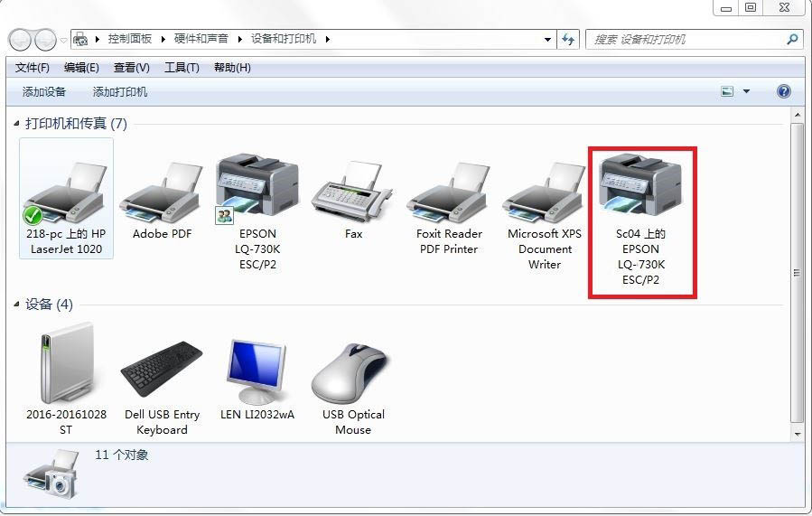Select the EPSON LQ-730K ESC/P2 shared printer icon
Screen dimensions: 812x516
(257, 188)
